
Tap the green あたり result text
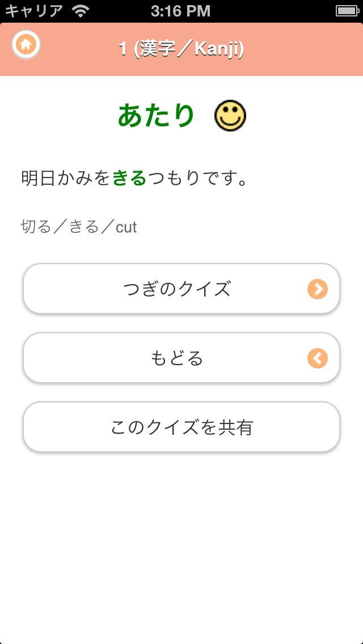pyautogui.click(x=157, y=116)
